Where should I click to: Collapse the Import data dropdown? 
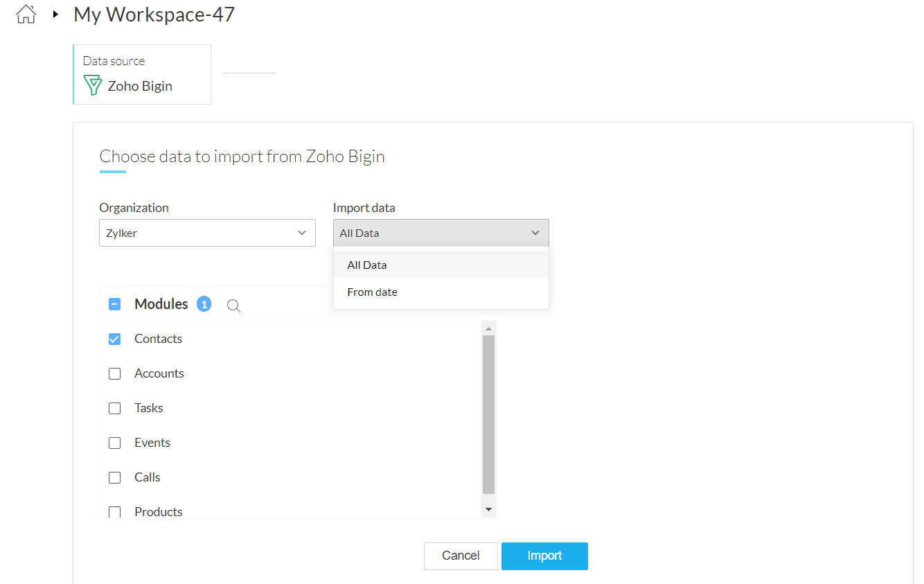(x=441, y=233)
